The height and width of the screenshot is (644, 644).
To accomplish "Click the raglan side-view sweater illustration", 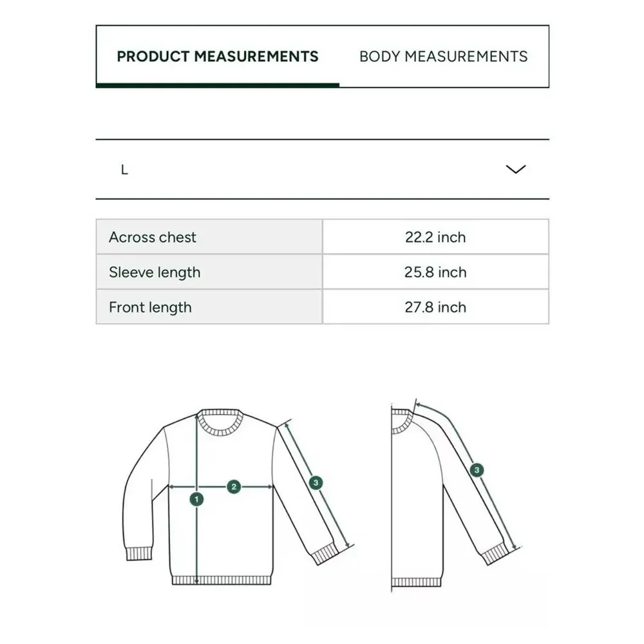I will click(x=456, y=495).
